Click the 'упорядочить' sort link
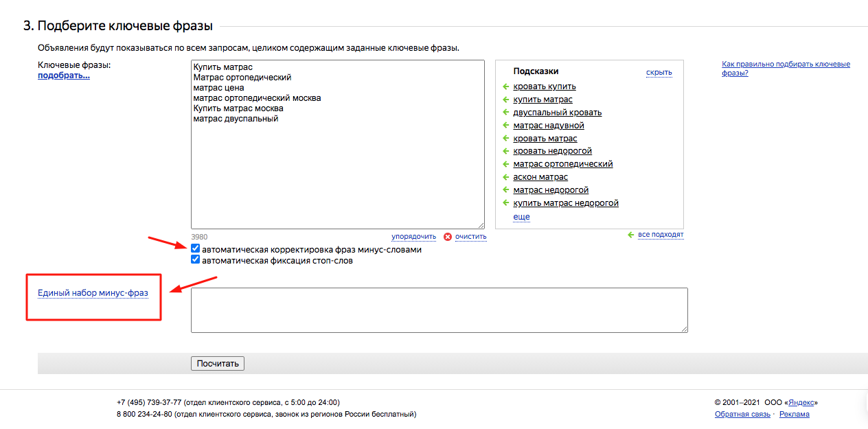 point(413,237)
